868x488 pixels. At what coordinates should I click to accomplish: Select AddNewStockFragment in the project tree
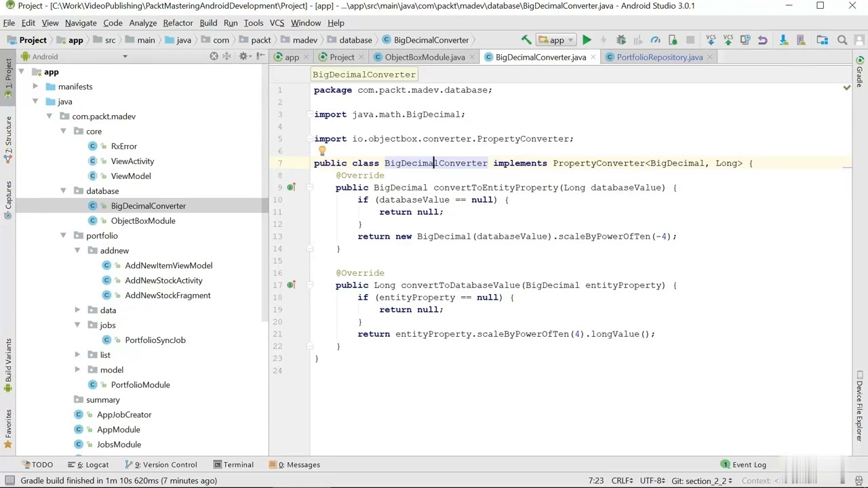[x=167, y=296]
